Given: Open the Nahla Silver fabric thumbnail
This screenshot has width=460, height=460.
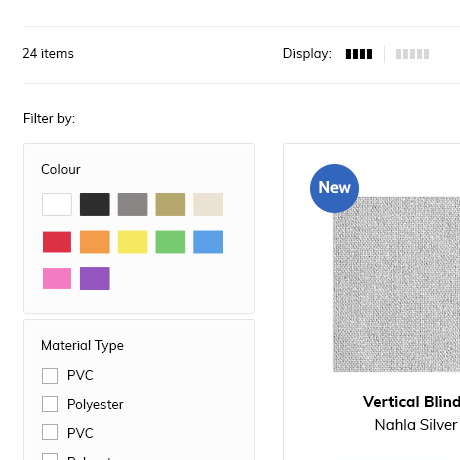Looking at the screenshot, I should click(396, 284).
